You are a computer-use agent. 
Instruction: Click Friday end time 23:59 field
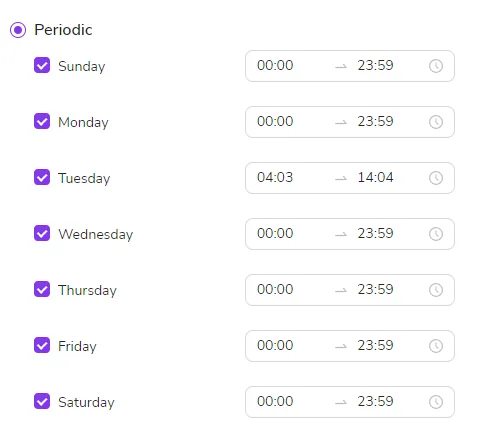click(376, 345)
